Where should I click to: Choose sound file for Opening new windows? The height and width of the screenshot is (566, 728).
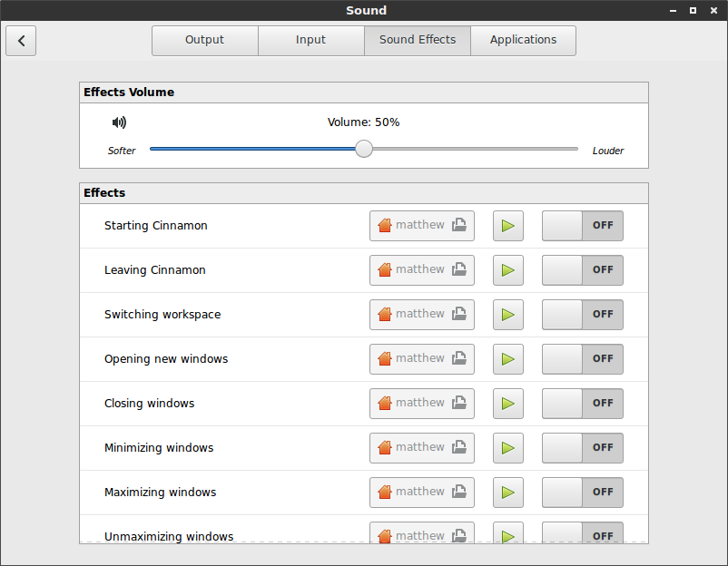(x=421, y=359)
